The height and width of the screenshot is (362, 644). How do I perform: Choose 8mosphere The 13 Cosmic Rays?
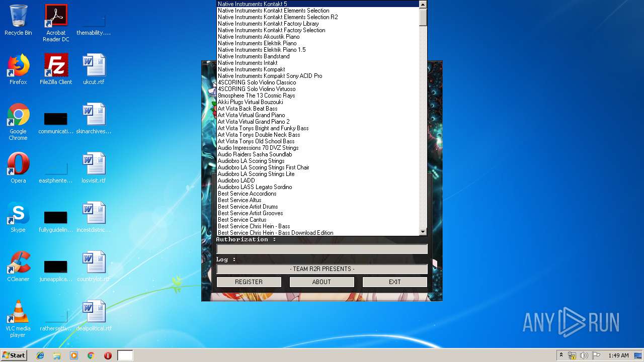point(317,96)
